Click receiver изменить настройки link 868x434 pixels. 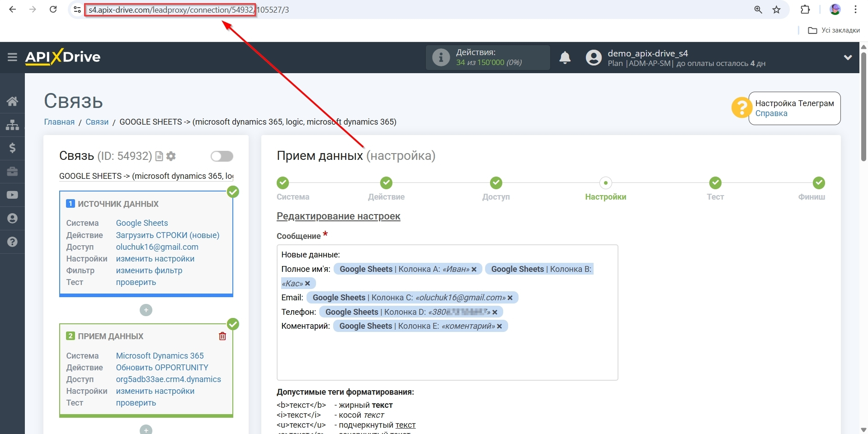coord(155,391)
